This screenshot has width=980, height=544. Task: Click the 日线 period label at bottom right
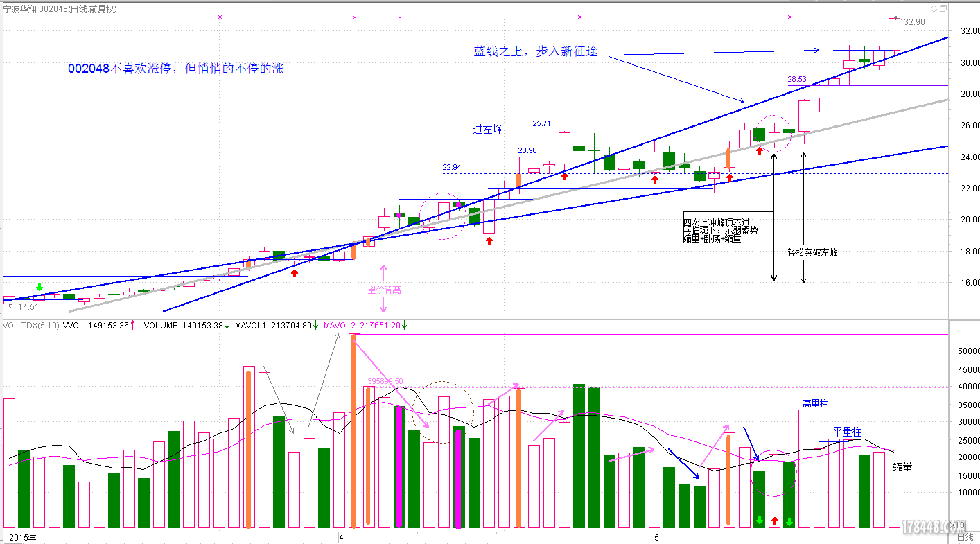(x=965, y=537)
